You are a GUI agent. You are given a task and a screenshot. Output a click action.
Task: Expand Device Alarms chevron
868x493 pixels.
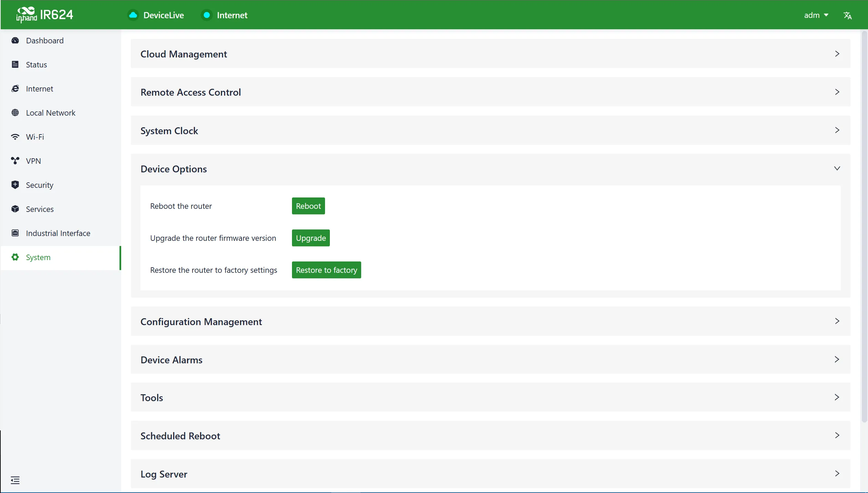tap(837, 359)
